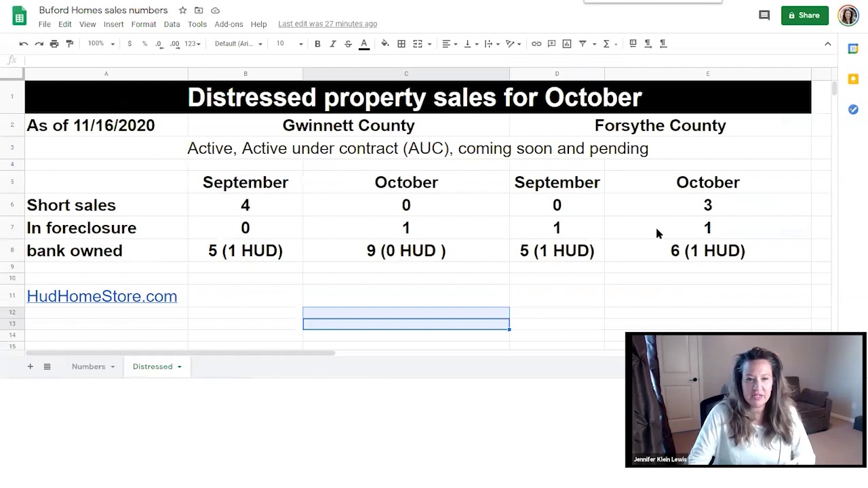Screen dimensions: 868x488
Task: Choose text color with underlined A
Action: click(363, 43)
